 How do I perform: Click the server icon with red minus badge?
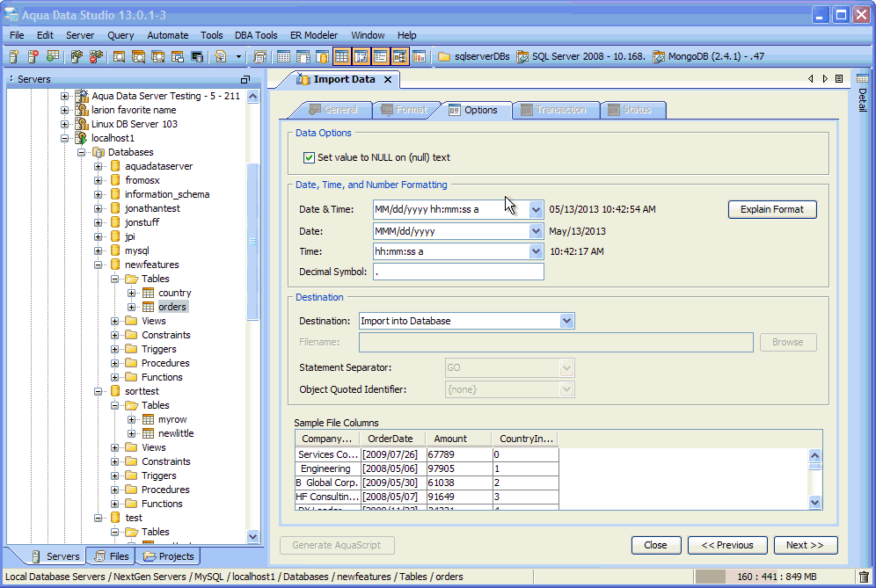[33, 56]
